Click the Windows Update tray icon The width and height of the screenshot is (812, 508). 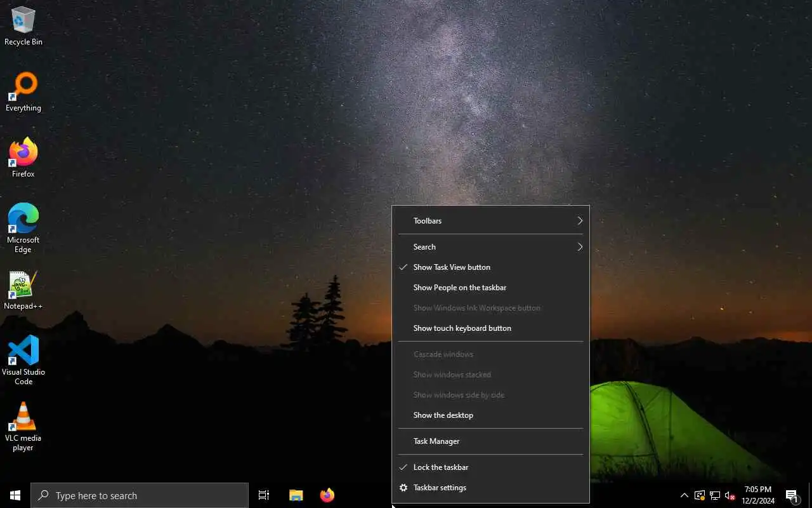pos(700,495)
